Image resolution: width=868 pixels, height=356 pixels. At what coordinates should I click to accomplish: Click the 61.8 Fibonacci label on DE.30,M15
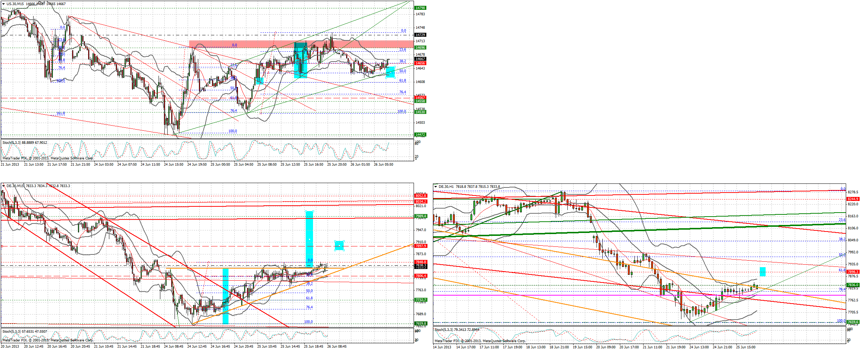309,298
